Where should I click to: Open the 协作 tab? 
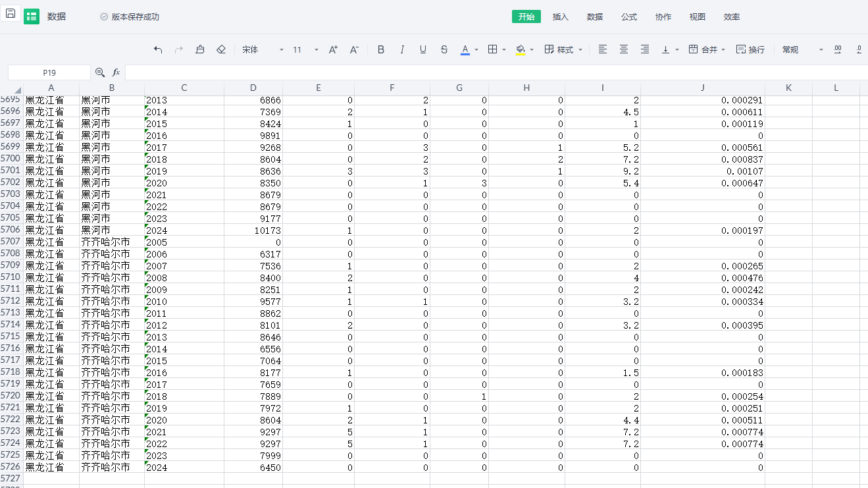click(663, 16)
